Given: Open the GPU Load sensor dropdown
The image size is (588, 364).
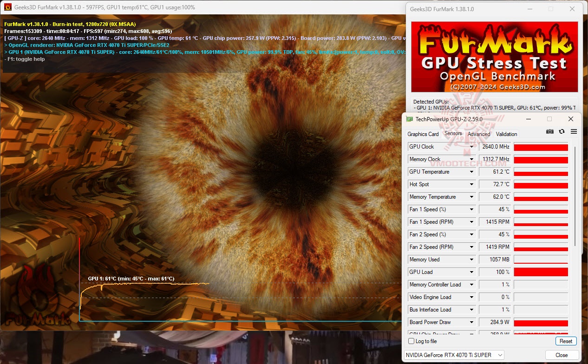Looking at the screenshot, I should coord(472,272).
